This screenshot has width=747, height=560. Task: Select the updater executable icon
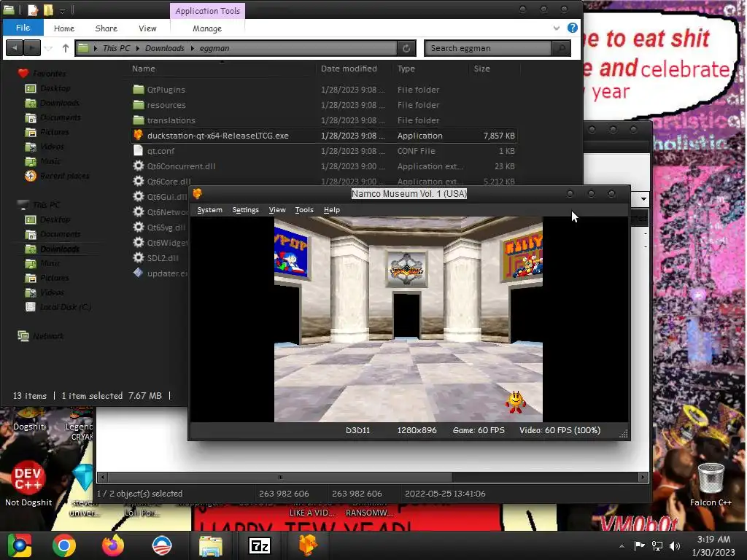click(x=138, y=273)
